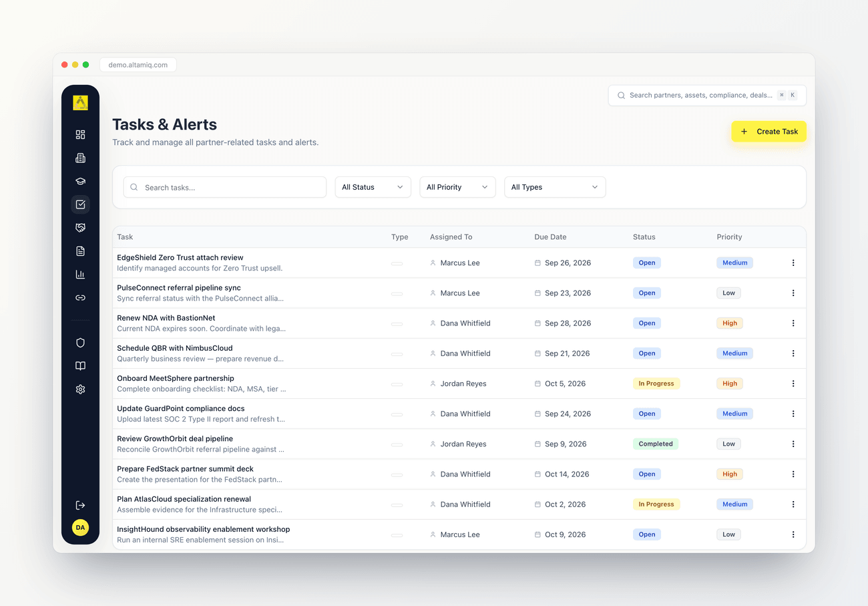Click Open status badge on GuardPoint row

647,414
